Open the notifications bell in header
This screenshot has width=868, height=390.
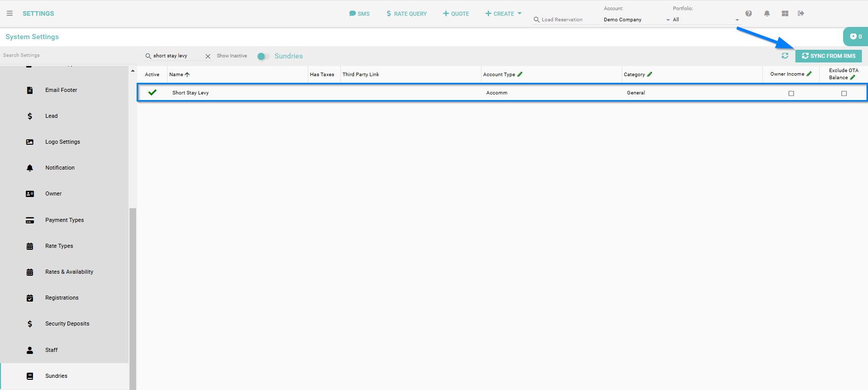766,14
